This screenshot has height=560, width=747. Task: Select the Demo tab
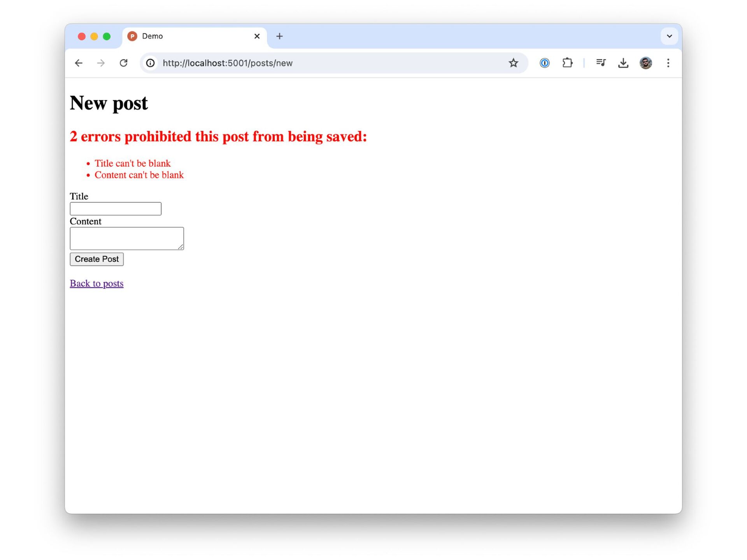(187, 36)
